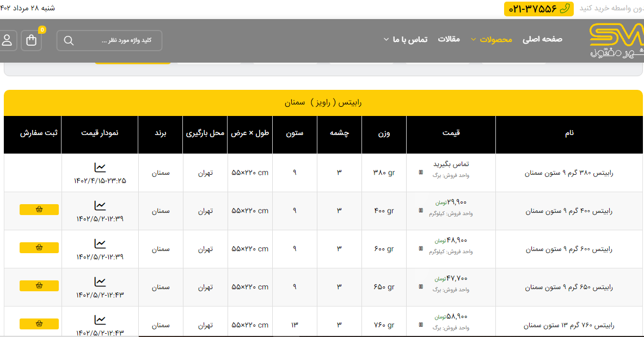The image size is (644, 337).
Task: Click the search magnifier icon
Action: point(69,40)
